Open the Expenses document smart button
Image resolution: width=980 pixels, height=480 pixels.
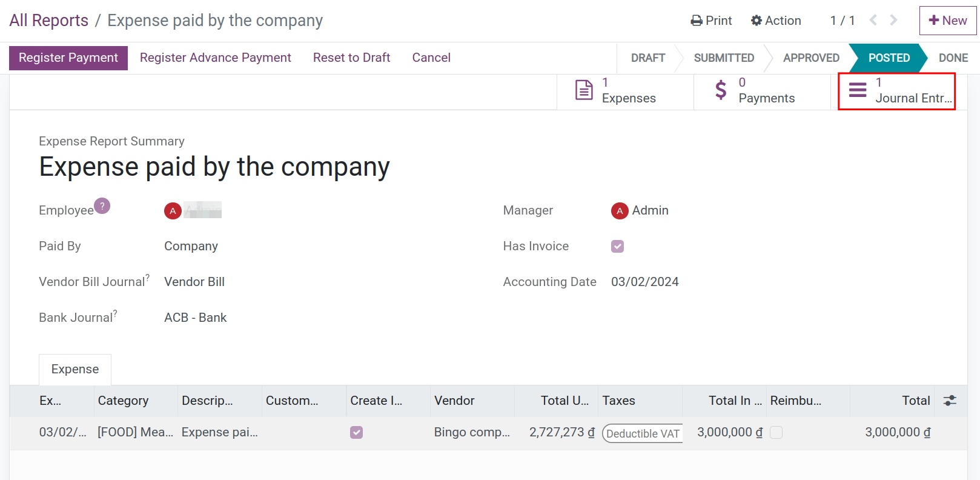click(625, 91)
